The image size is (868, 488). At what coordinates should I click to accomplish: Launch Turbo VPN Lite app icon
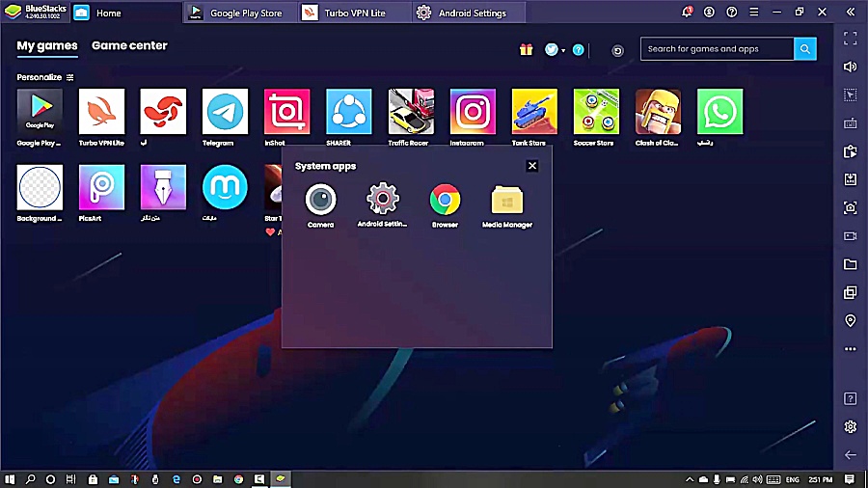101,111
